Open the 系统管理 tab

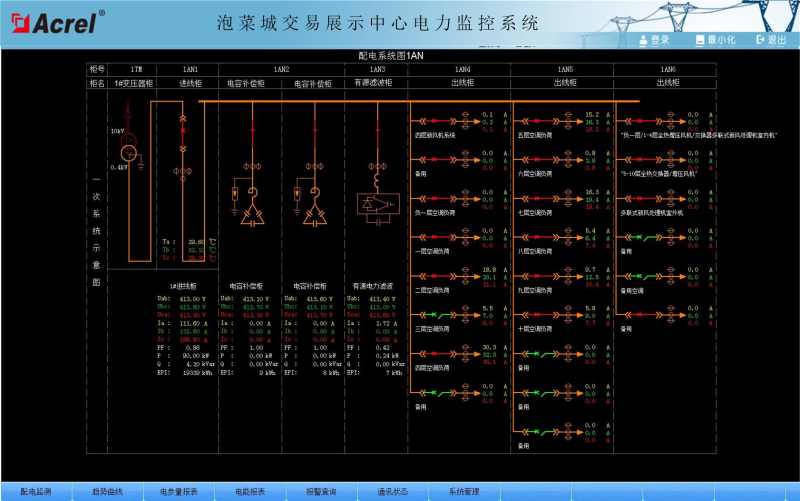(464, 492)
